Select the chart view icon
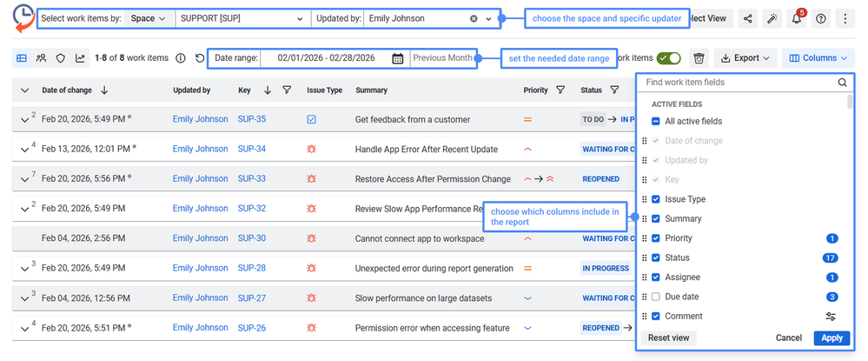Screen dimensions: 868x361 click(80, 57)
